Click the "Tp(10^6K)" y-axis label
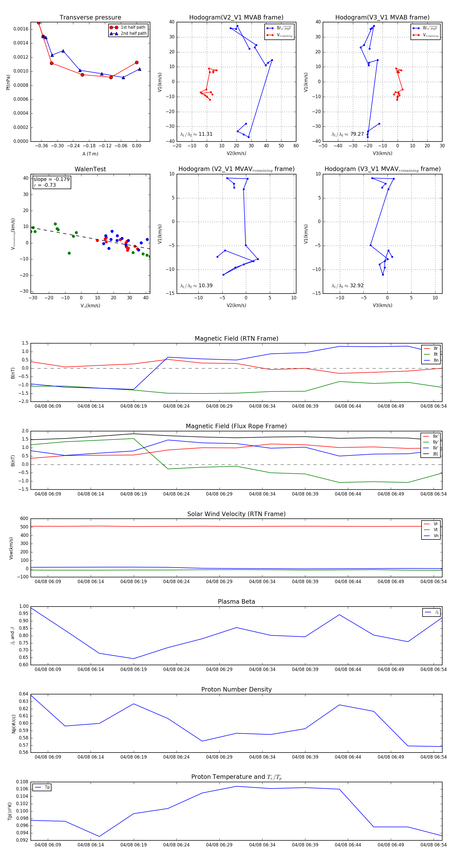 (x=10, y=811)
